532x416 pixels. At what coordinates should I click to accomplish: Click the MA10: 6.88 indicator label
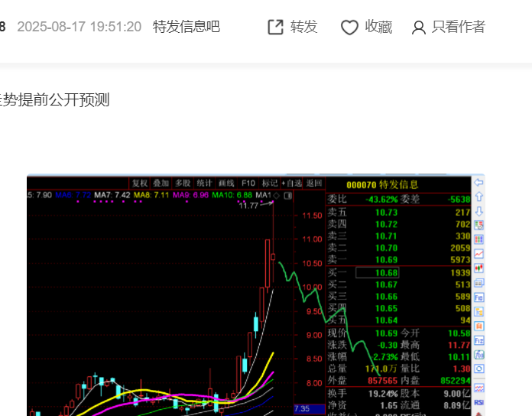coord(232,195)
